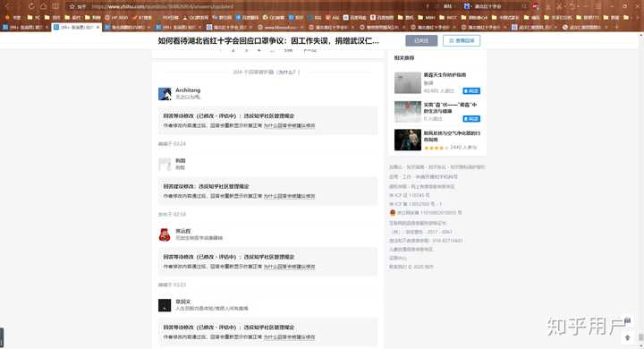Click the explanation link in Architang's answer notice
Screen dimensions: 644x349
(289, 125)
